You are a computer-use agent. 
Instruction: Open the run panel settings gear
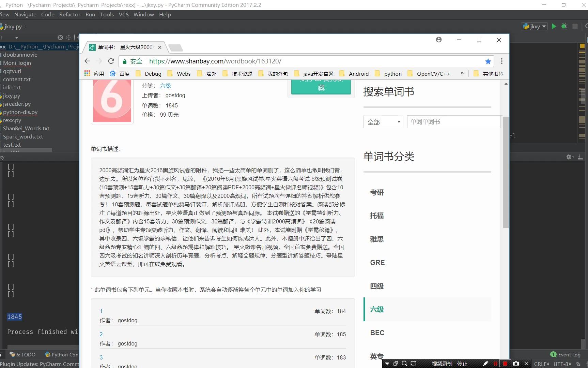pos(569,157)
